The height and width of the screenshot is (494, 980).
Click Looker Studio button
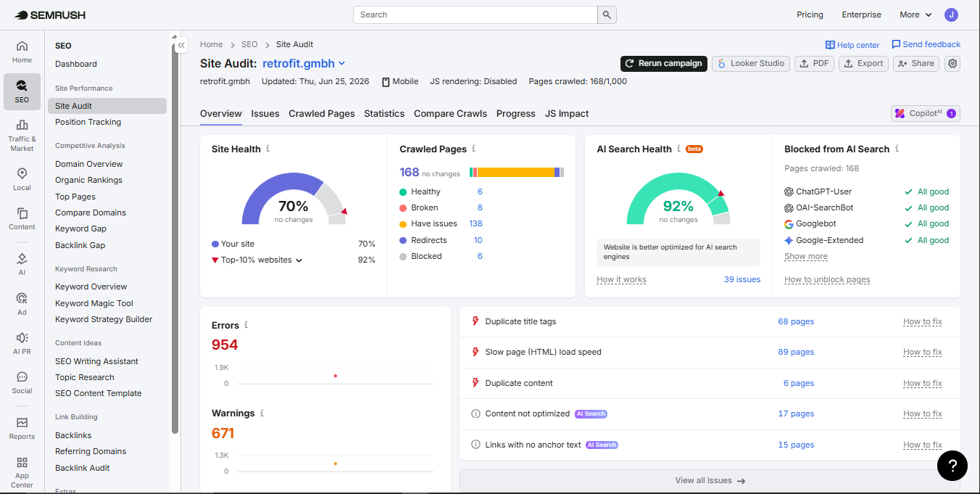(751, 64)
